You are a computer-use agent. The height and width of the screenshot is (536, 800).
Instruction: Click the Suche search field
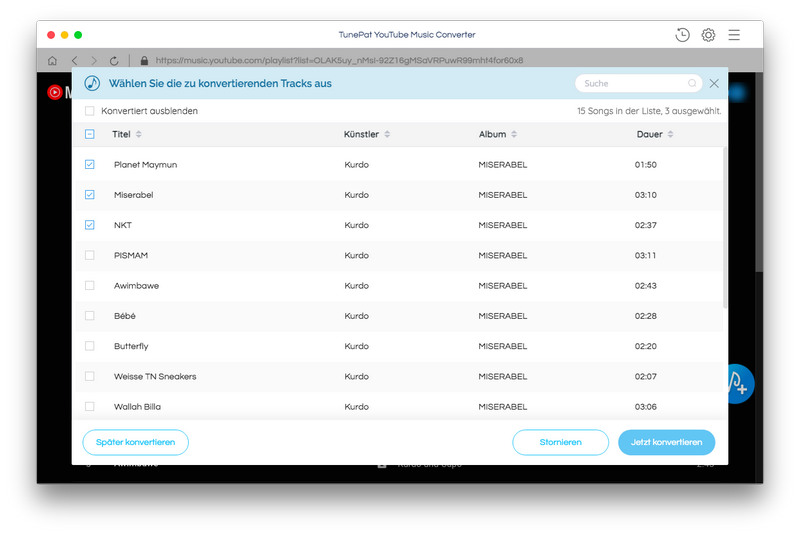[x=638, y=83]
